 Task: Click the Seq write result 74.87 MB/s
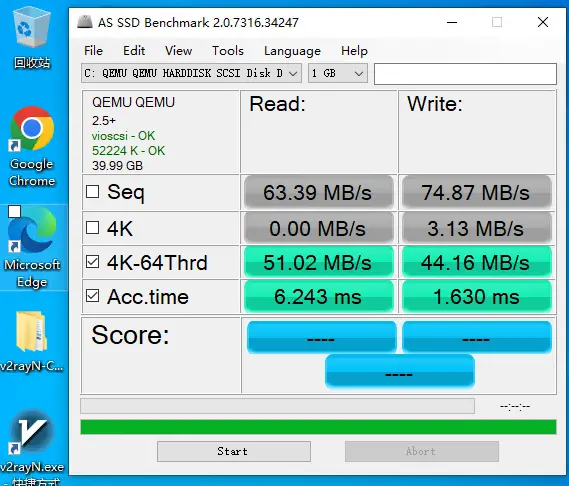(476, 192)
